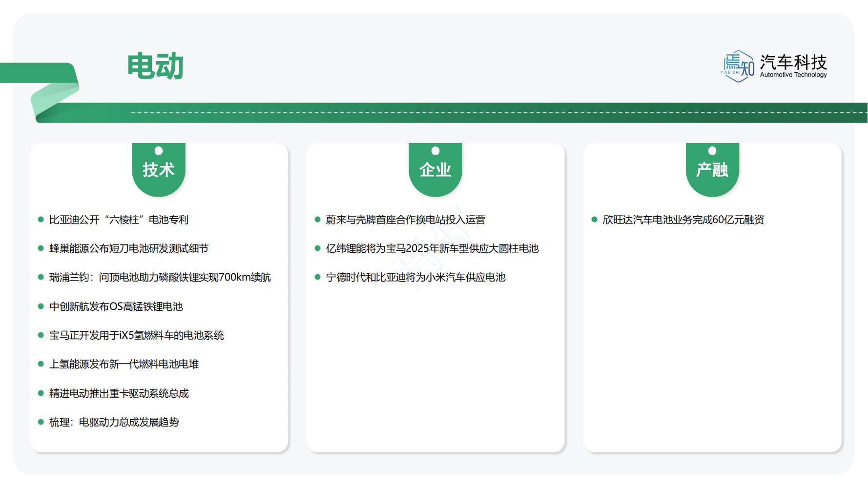Click 欣旺达汽车电池业务完成60亿元融资 item
Viewport: 868px width, 488px height.
[683, 220]
